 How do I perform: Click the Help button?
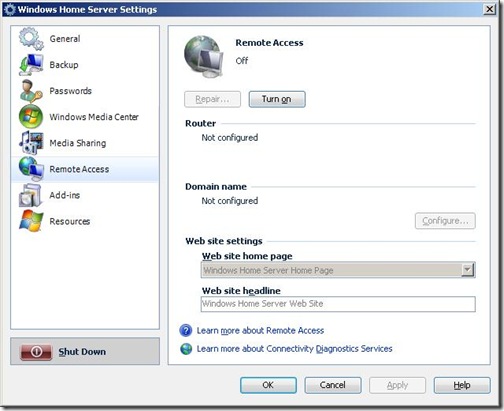(x=462, y=385)
